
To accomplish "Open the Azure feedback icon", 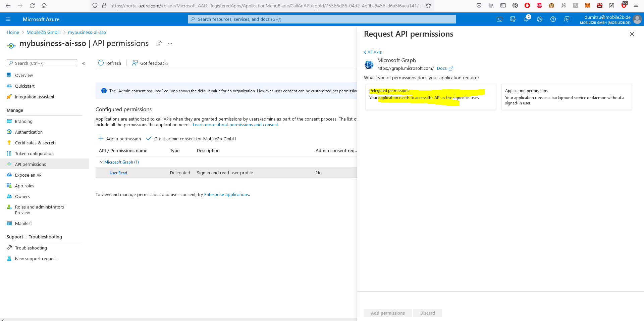I will tap(567, 19).
